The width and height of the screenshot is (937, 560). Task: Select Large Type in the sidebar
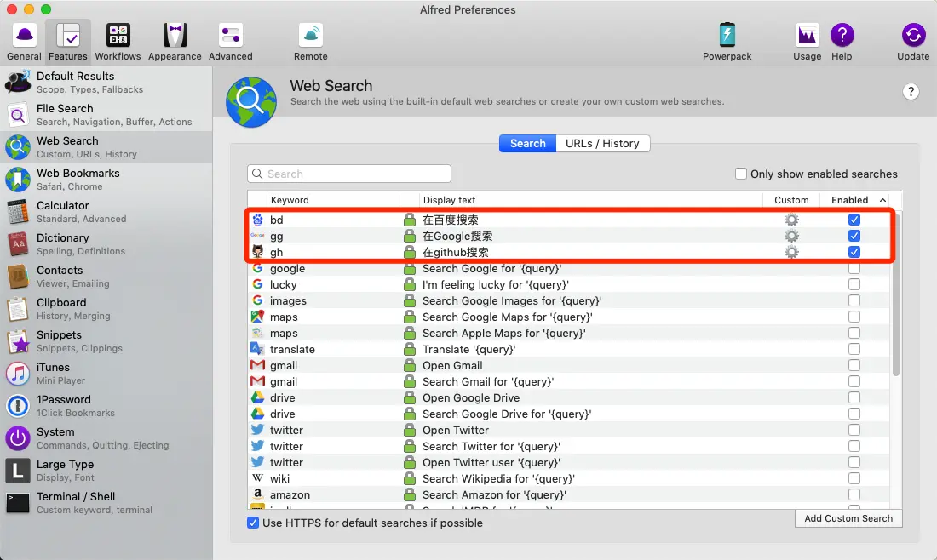(x=106, y=471)
